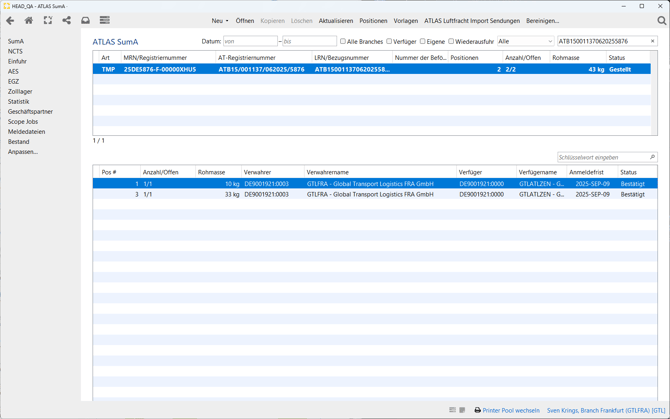This screenshot has width=670, height=419.
Task: Click cell ATB15/001137/062025/5876
Action: click(x=262, y=69)
